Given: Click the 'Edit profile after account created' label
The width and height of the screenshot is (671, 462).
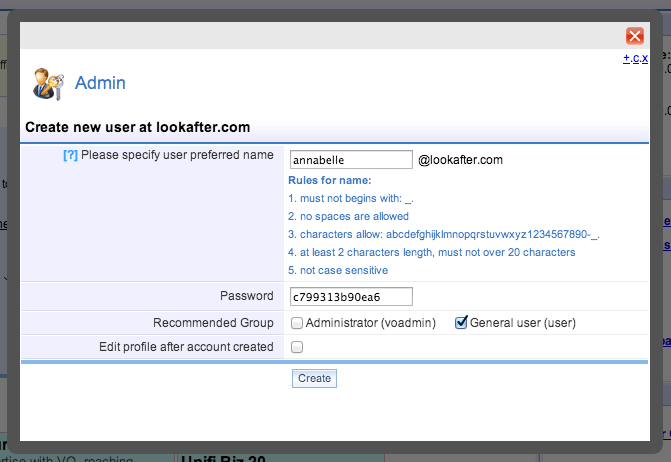Looking at the screenshot, I should tap(186, 347).
